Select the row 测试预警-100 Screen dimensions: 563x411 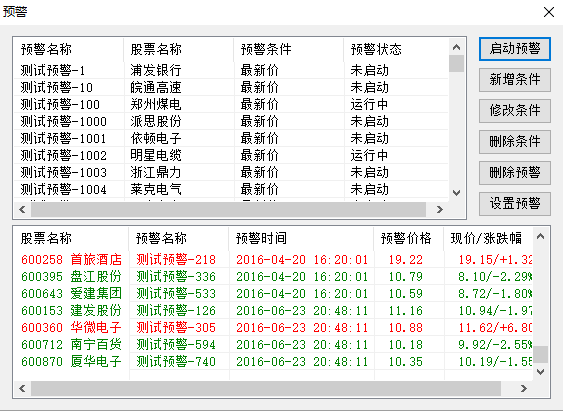pyautogui.click(x=231, y=104)
